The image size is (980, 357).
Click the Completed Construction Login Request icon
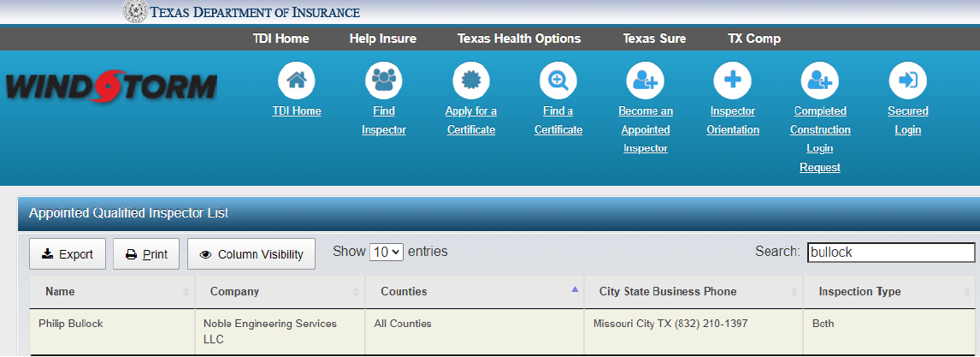click(x=820, y=80)
